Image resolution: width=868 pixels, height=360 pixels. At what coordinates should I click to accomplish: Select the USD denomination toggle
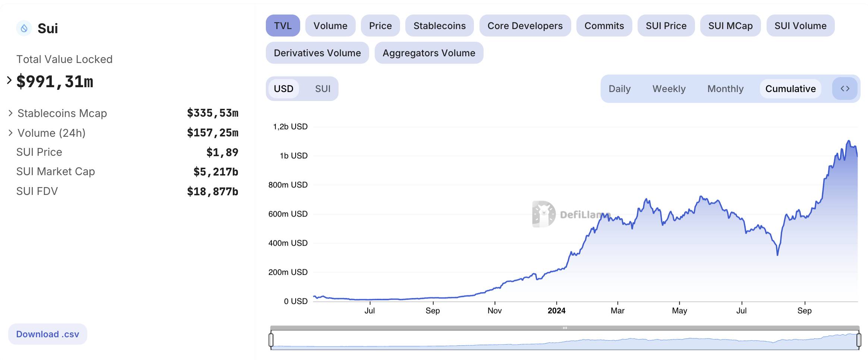tap(284, 89)
